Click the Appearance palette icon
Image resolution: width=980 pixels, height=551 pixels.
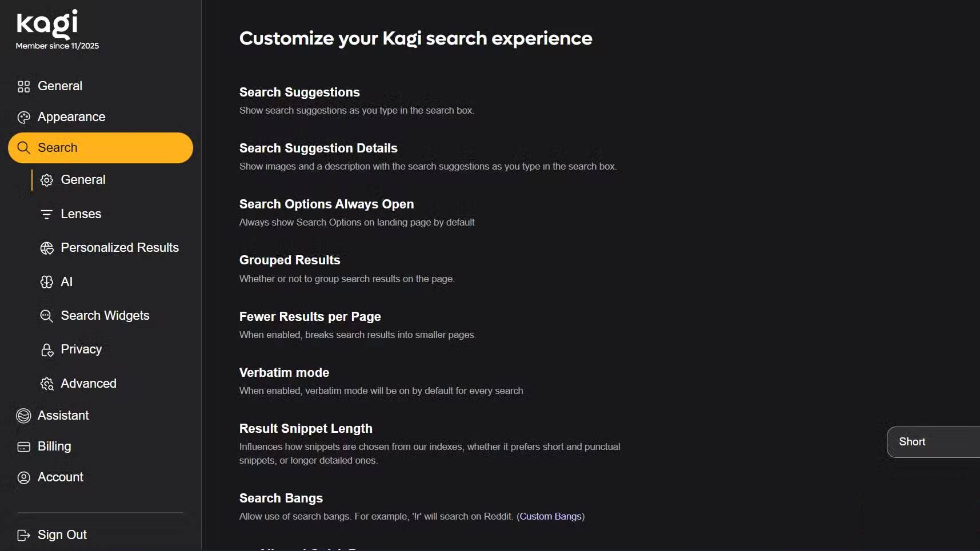coord(23,117)
